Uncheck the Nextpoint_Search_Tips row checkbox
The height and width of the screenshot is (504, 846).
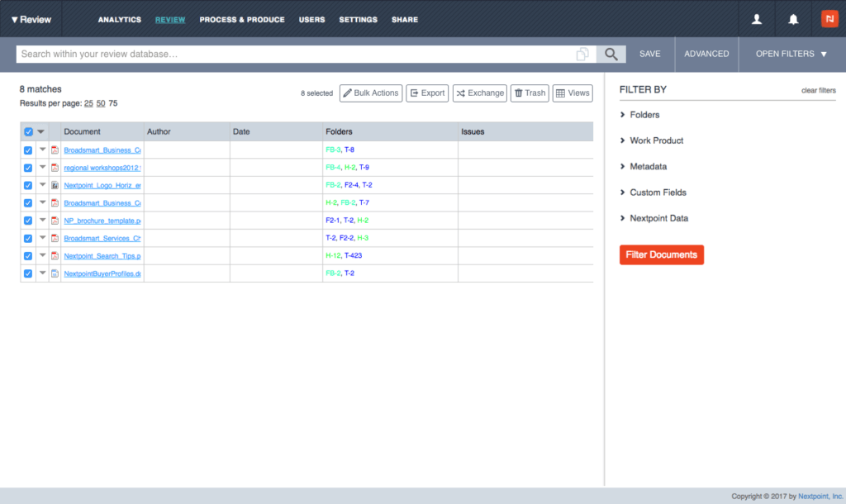click(28, 256)
